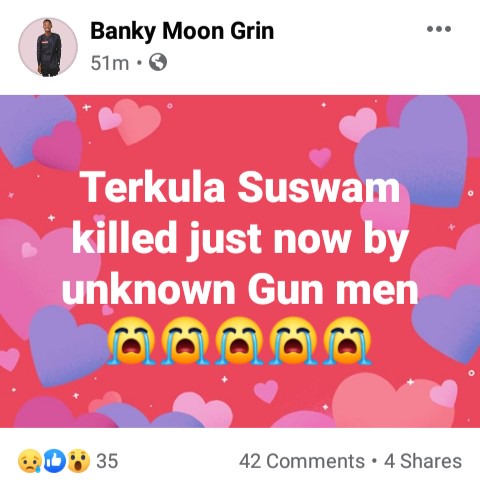
Task: Click the public globe privacy icon
Action: [158, 62]
